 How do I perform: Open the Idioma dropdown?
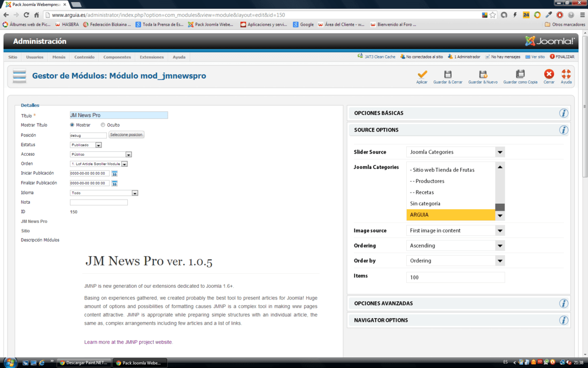[x=104, y=193]
